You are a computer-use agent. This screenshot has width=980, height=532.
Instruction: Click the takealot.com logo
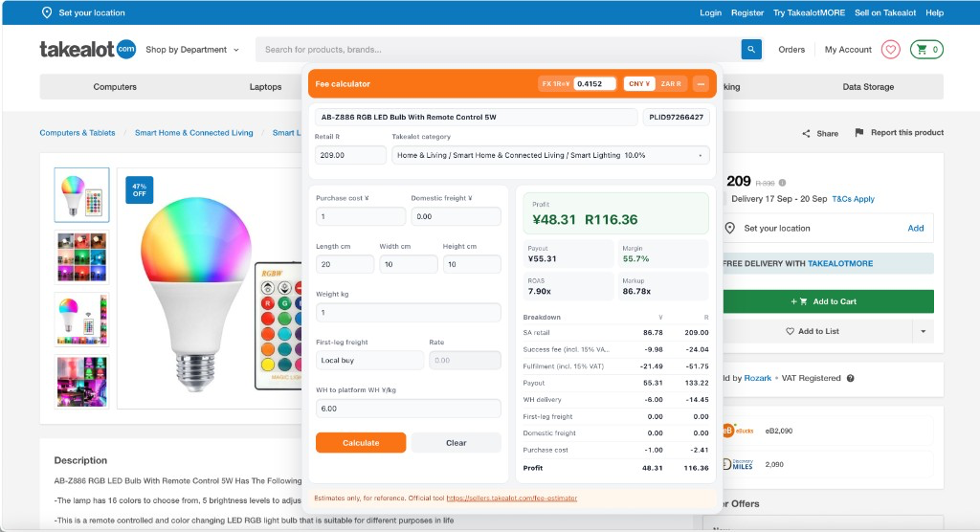pyautogui.click(x=87, y=49)
